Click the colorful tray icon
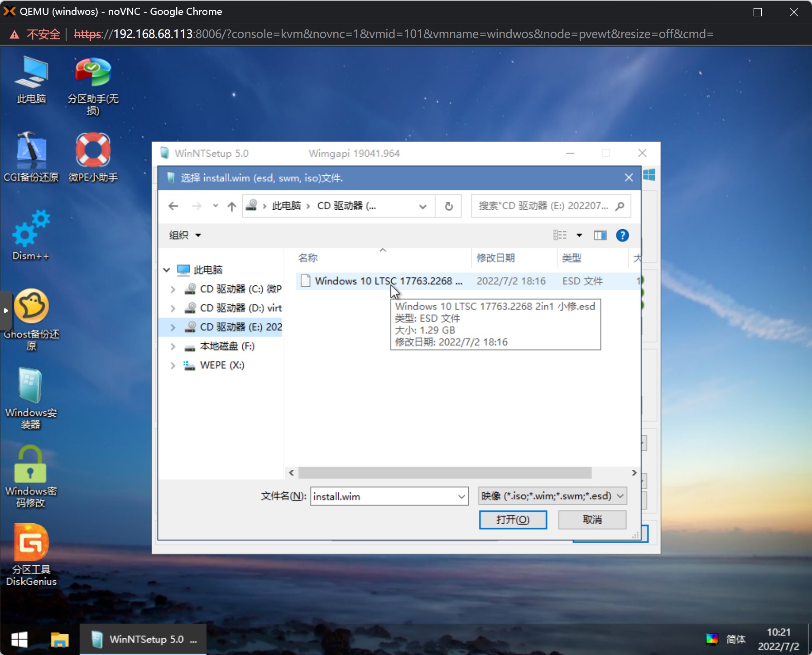812x655 pixels. tap(712, 639)
